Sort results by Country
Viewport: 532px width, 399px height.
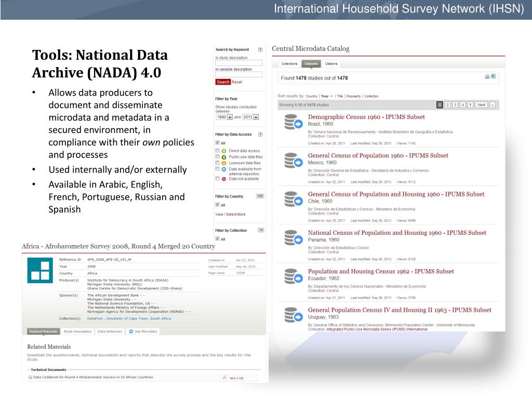coord(312,96)
